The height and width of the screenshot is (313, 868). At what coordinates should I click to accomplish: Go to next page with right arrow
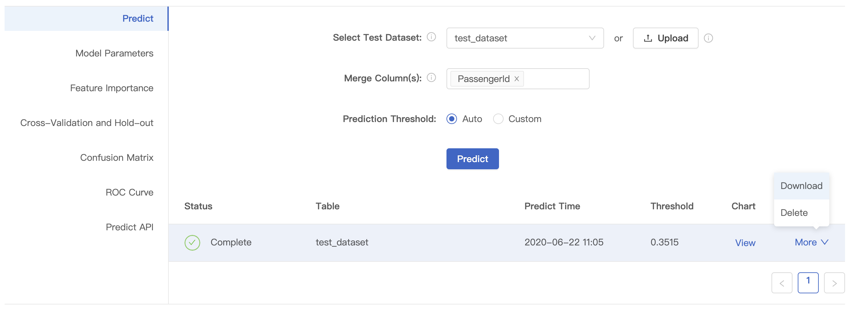point(834,283)
